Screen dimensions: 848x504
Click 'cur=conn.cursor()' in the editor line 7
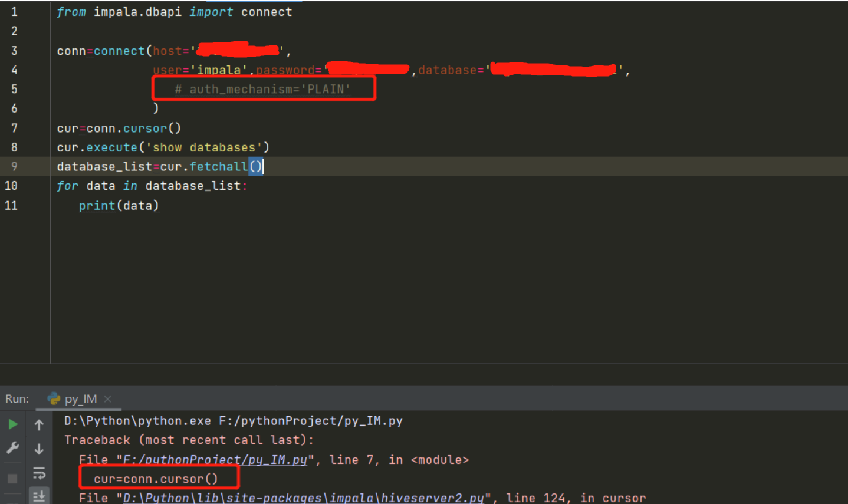click(x=119, y=128)
